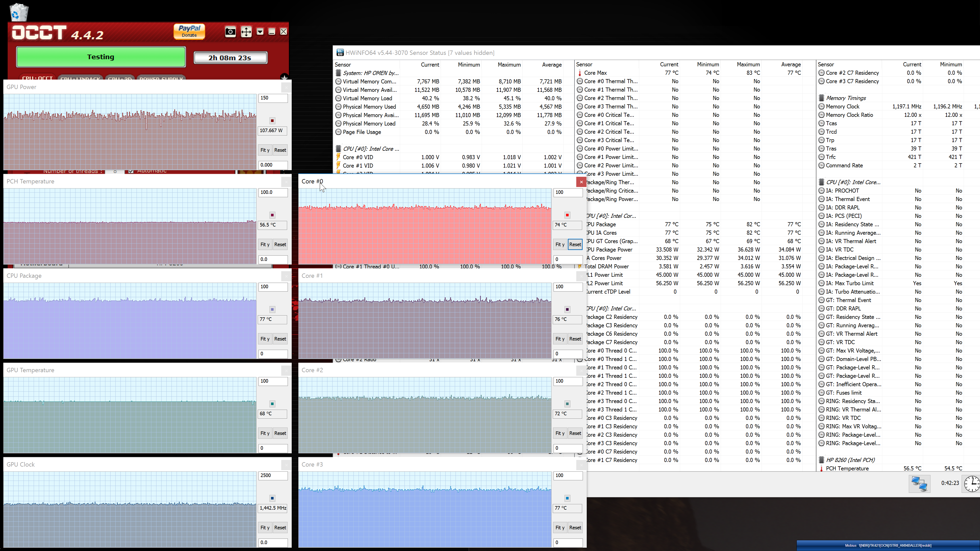Image resolution: width=980 pixels, height=551 pixels.
Task: Click the PCH Temperature graph color swatch
Action: tap(272, 215)
